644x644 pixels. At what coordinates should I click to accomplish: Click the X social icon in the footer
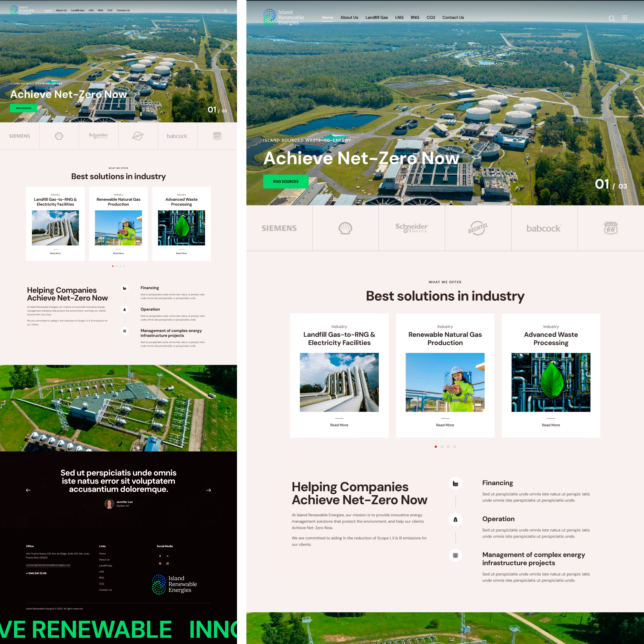pyautogui.click(x=168, y=556)
